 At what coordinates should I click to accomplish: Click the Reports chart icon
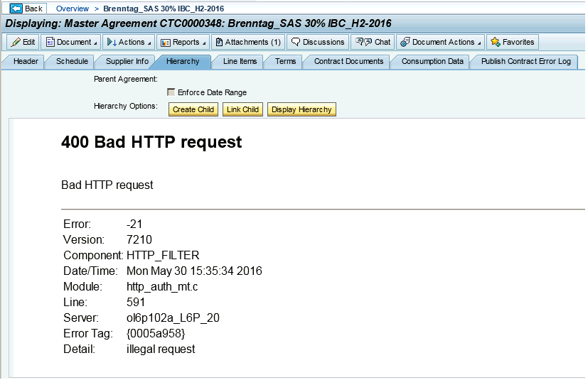(x=166, y=43)
